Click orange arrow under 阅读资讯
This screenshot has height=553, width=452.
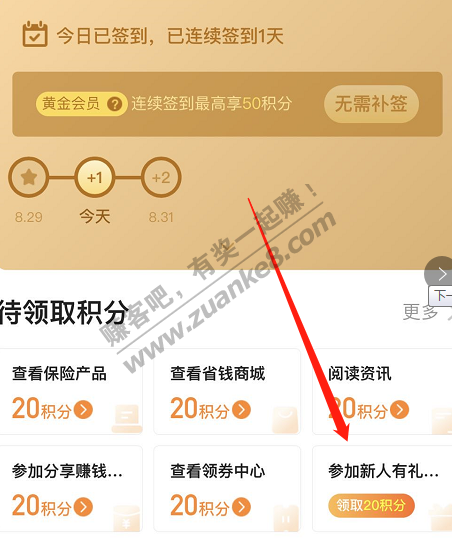pos(400,410)
